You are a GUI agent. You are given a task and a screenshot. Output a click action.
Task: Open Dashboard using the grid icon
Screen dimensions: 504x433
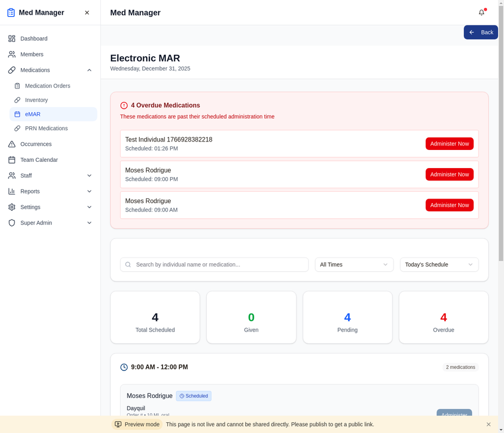click(11, 38)
